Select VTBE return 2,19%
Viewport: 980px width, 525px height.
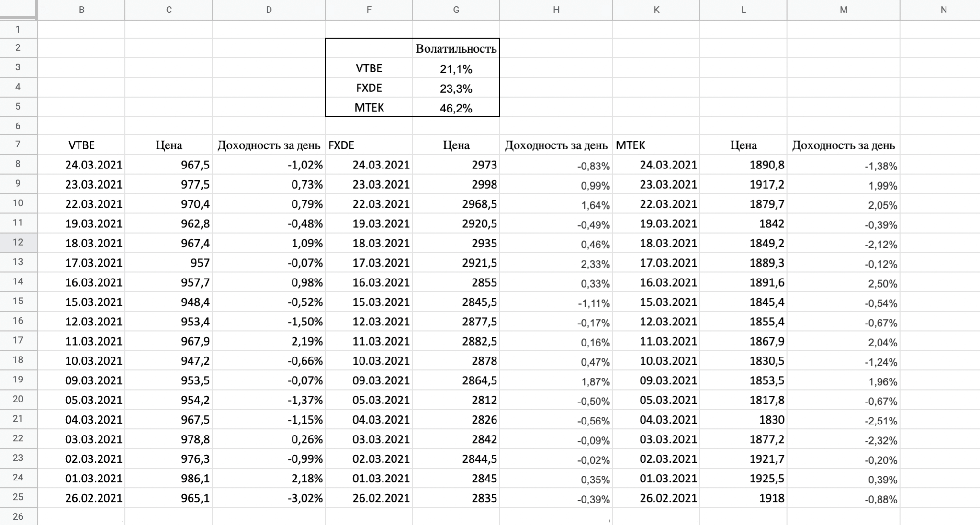pyautogui.click(x=269, y=341)
